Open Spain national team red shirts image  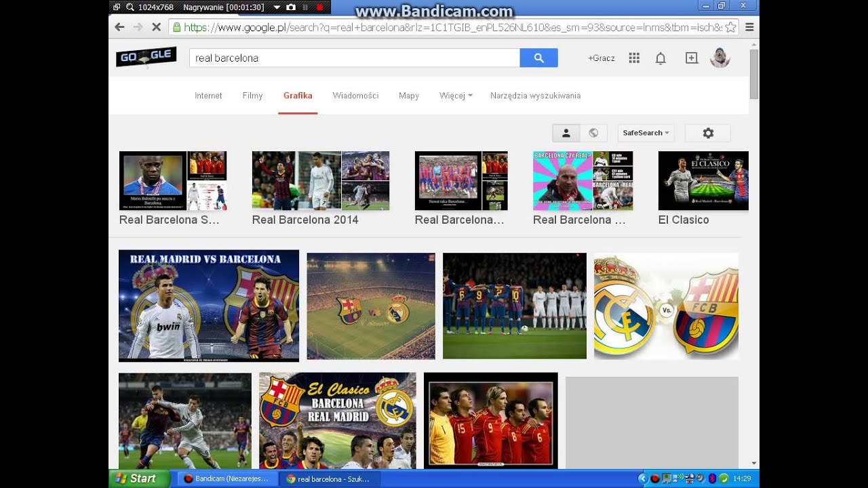[491, 421]
